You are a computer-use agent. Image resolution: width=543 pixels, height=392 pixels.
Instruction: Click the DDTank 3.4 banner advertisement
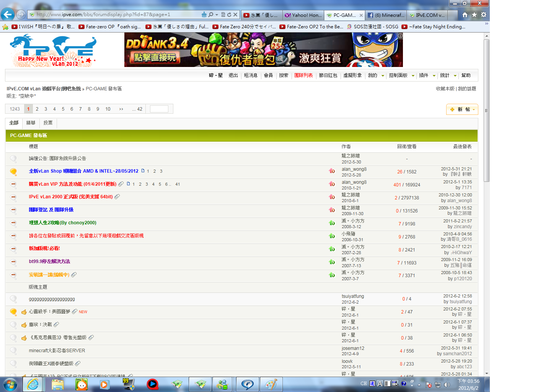[x=263, y=50]
